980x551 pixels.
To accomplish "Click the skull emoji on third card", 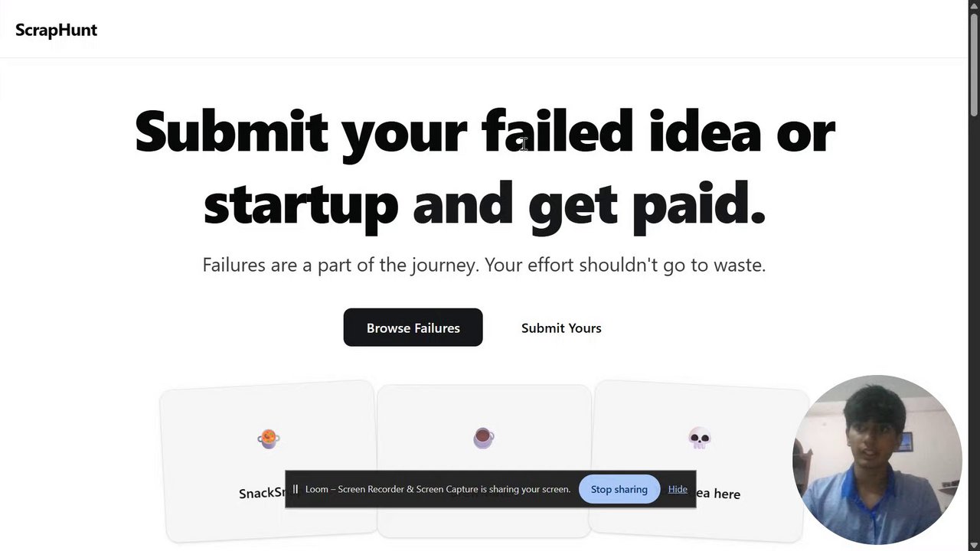I will click(700, 439).
